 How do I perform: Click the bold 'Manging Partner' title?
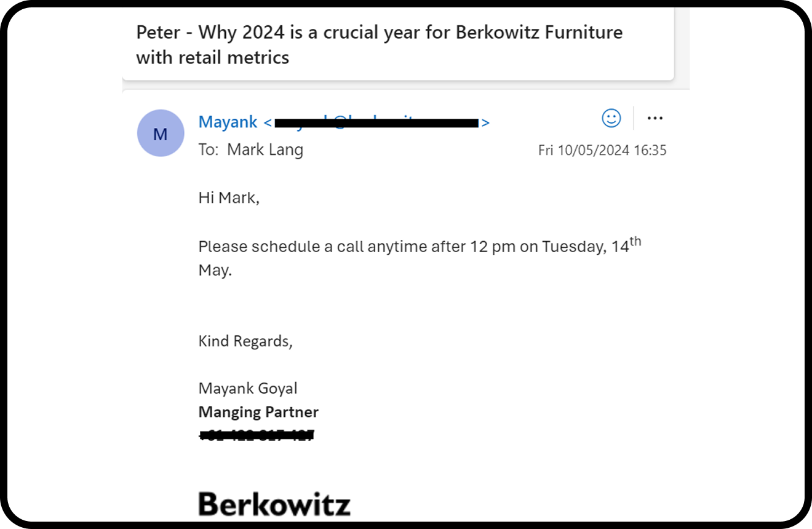(x=258, y=412)
